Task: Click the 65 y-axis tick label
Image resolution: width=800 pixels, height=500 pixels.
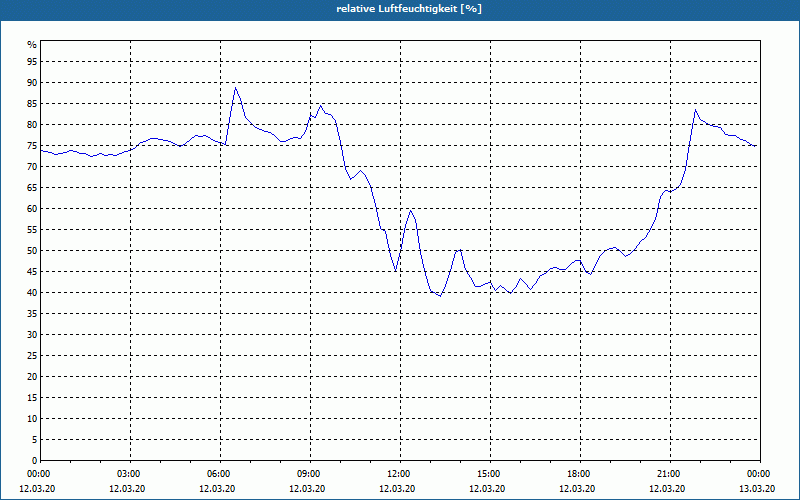Action: tap(32, 188)
